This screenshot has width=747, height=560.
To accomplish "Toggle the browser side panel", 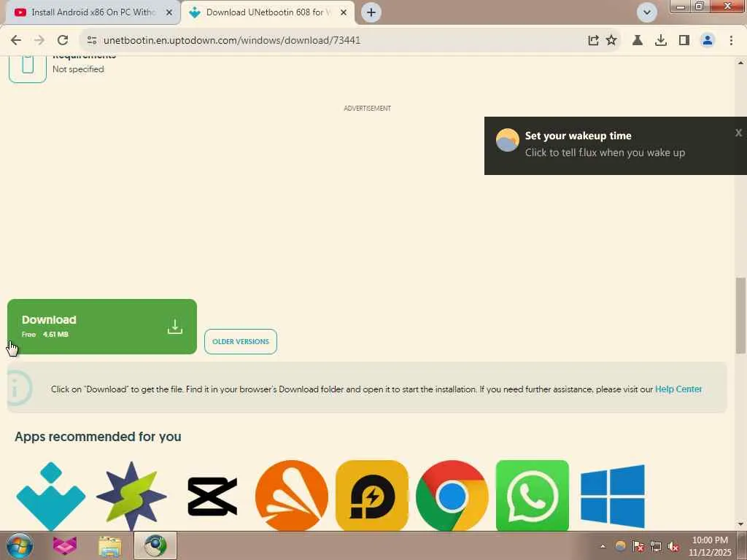I will [684, 41].
